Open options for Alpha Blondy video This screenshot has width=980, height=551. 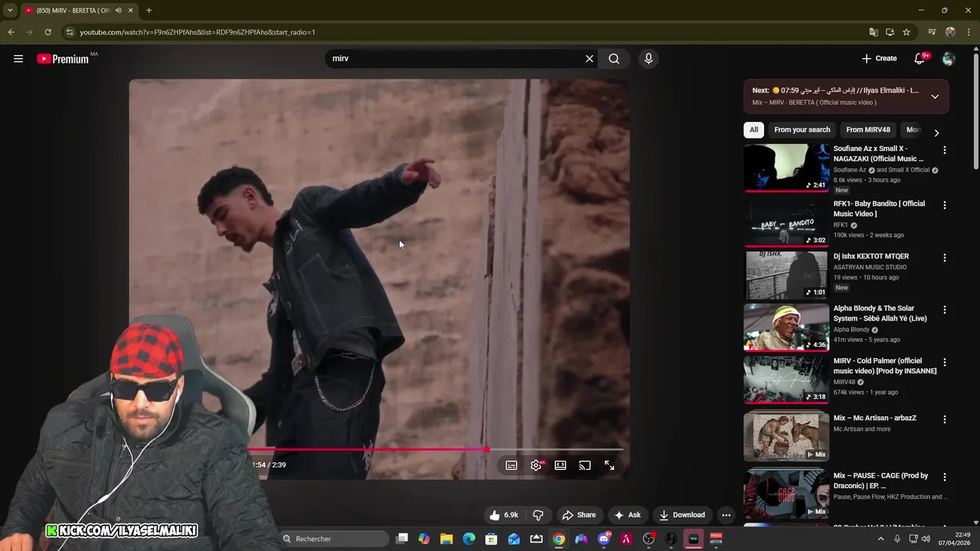(x=944, y=310)
